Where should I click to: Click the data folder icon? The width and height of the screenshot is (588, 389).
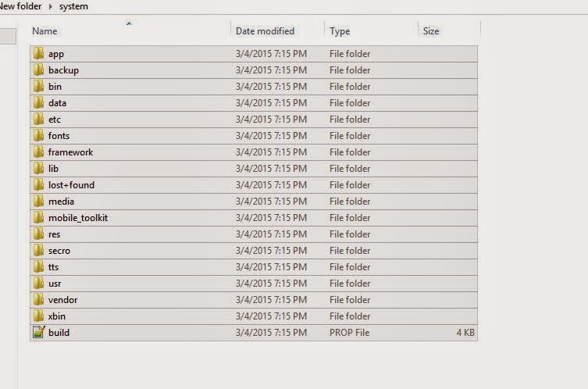(x=38, y=103)
